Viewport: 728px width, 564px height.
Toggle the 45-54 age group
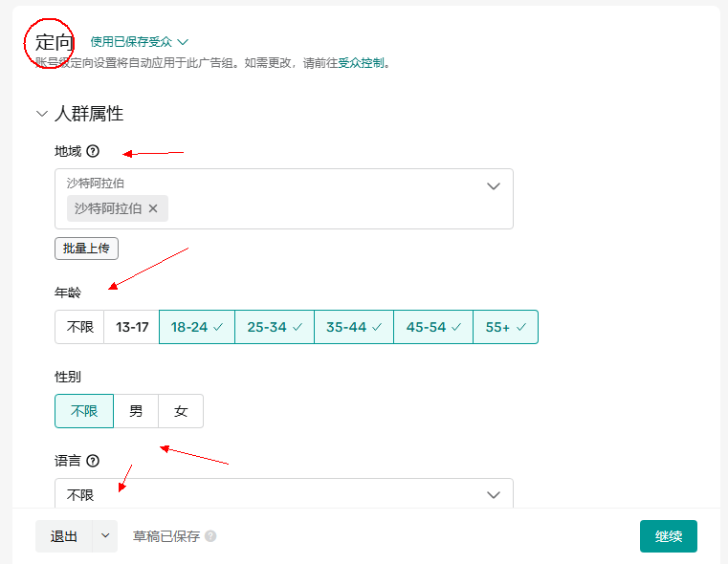tap(432, 327)
